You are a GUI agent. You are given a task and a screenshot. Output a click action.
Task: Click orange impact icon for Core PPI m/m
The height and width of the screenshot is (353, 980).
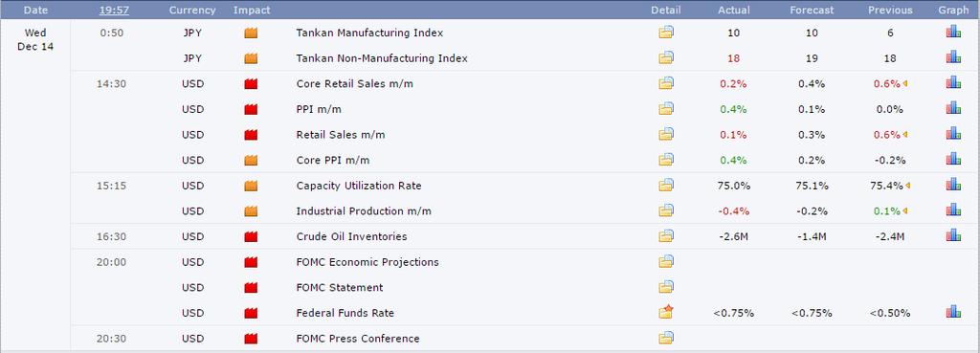[x=251, y=161]
